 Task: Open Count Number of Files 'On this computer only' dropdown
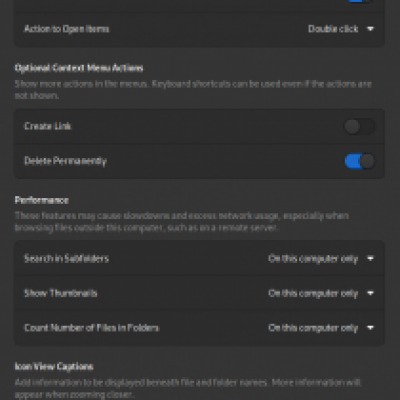click(x=313, y=328)
